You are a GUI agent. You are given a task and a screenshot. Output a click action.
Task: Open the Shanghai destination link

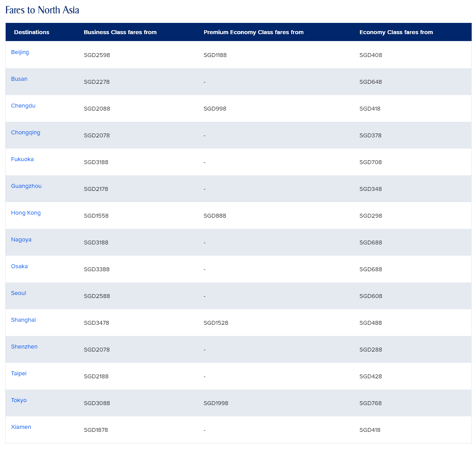pyautogui.click(x=23, y=320)
